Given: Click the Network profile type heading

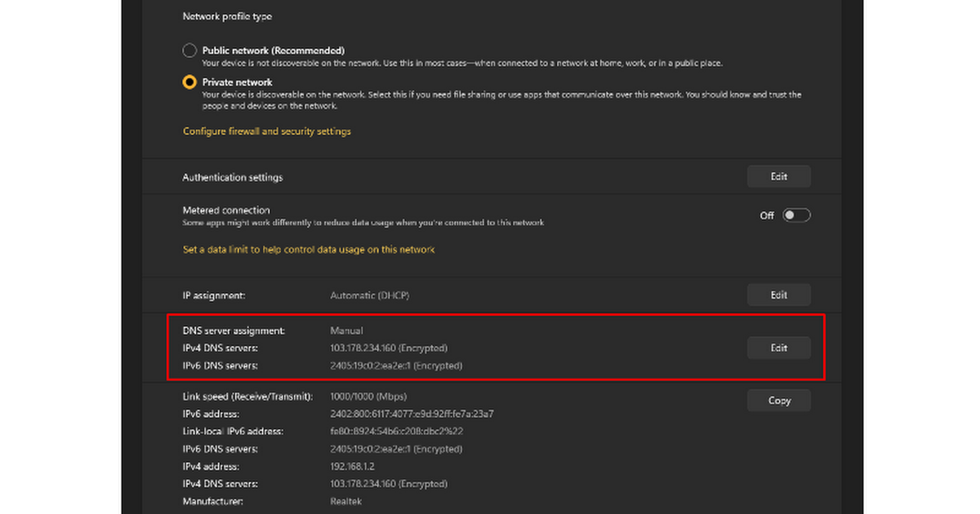Looking at the screenshot, I should coord(227,16).
